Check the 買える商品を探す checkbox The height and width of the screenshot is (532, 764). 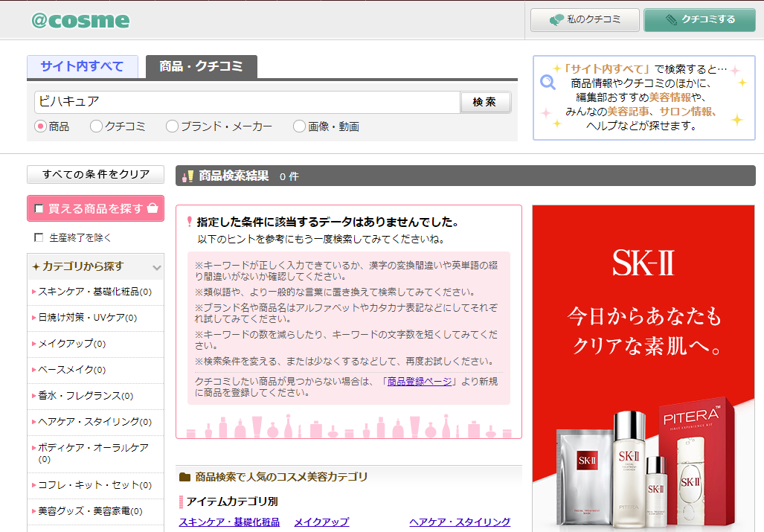[x=39, y=209]
